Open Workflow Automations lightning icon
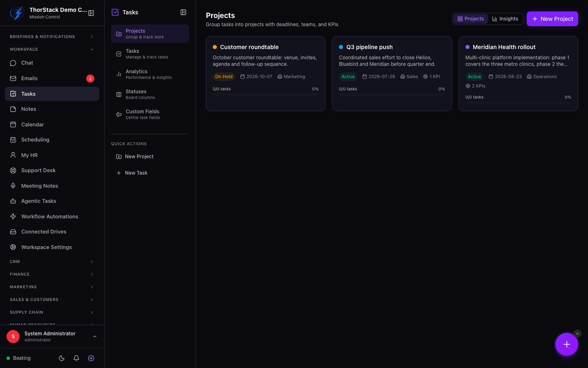This screenshot has width=588, height=368. click(13, 216)
